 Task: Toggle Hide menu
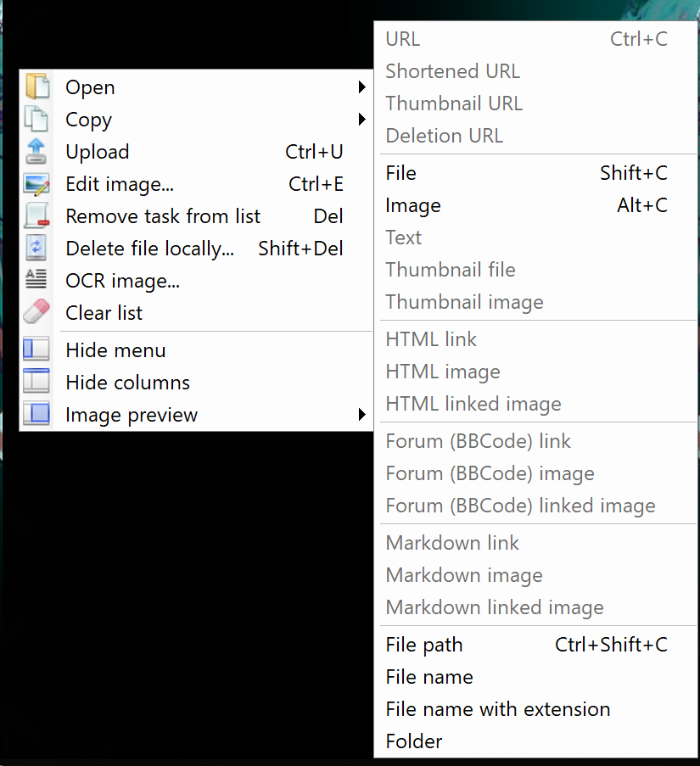115,349
